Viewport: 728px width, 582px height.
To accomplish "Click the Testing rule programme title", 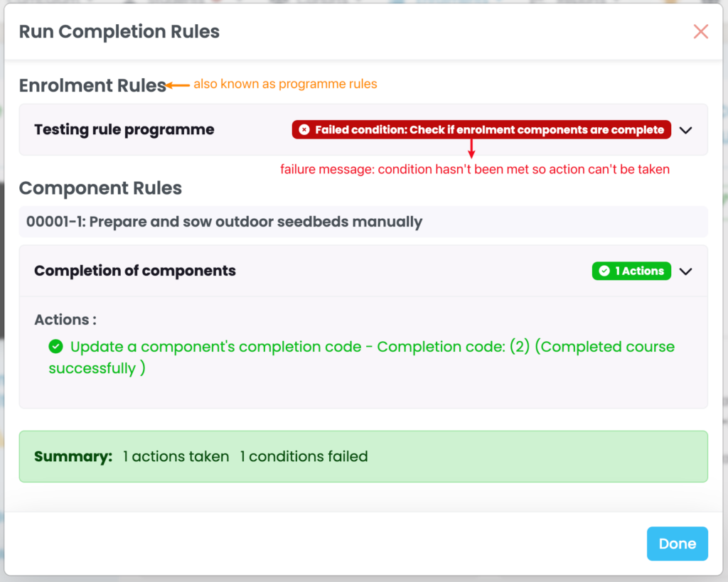I will click(x=124, y=129).
